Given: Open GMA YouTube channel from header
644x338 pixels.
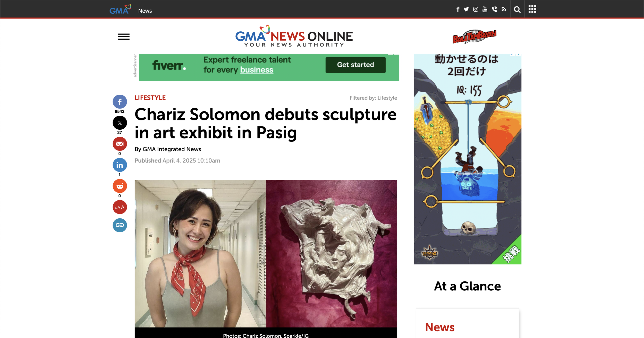Looking at the screenshot, I should [x=485, y=10].
